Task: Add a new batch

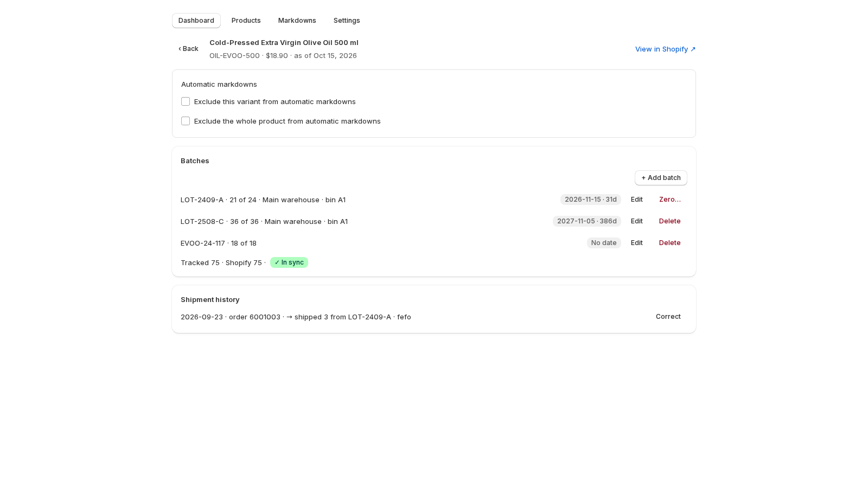Action: [x=661, y=178]
